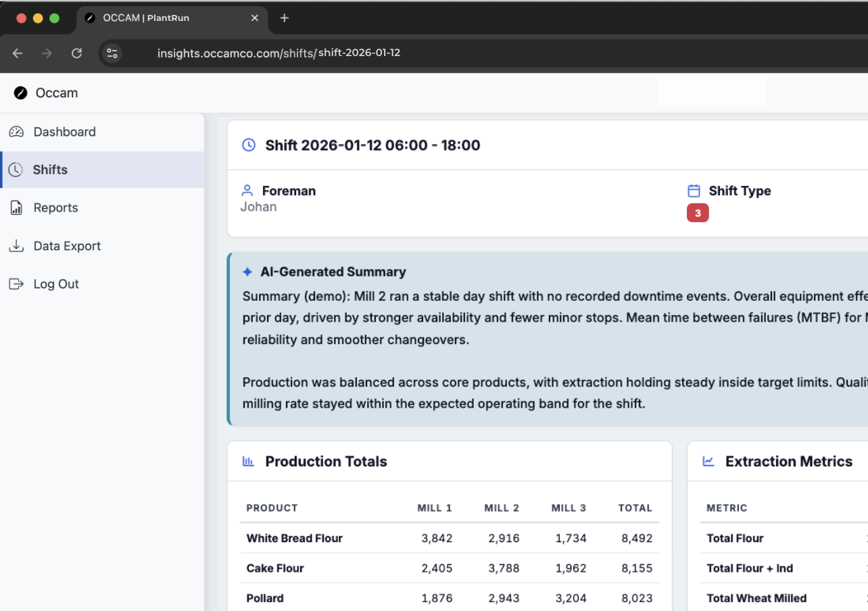This screenshot has width=868, height=611.
Task: Click the person icon next to Foreman
Action: [x=247, y=190]
